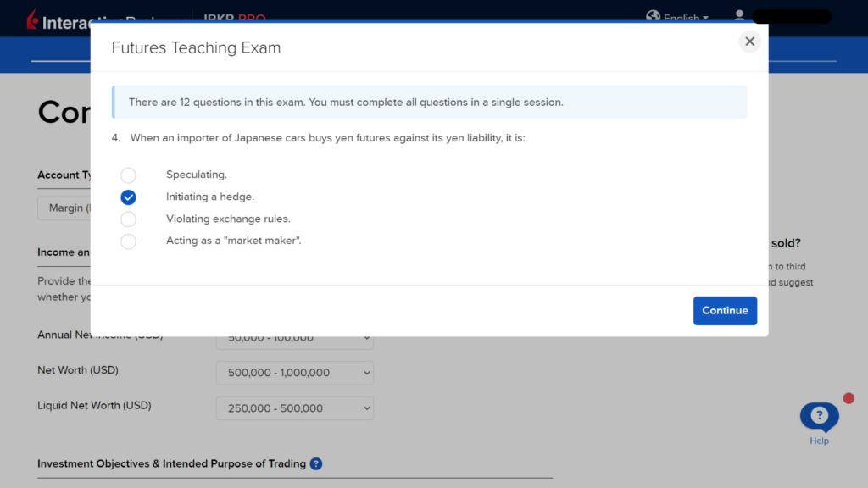Select Violating exchange rules option
Screen dimensions: 868x488
pyautogui.click(x=128, y=219)
